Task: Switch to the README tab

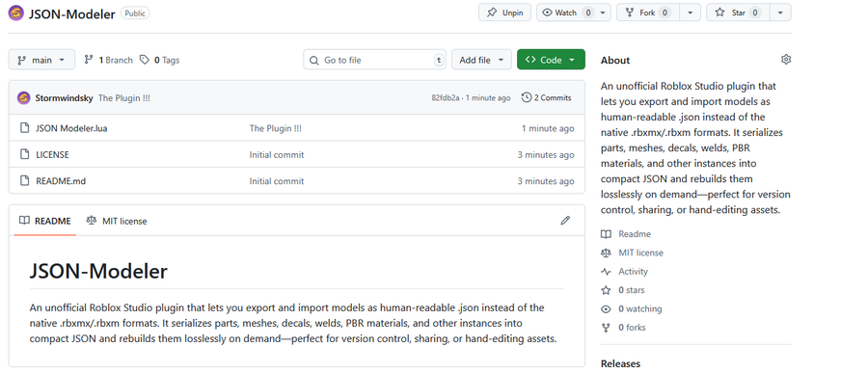Action: pos(44,221)
